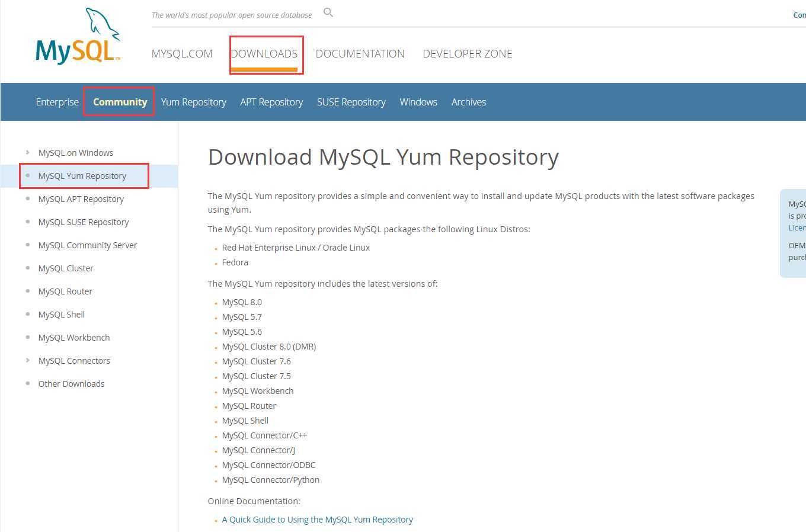Click MySQL Workbench in versions list
The image size is (806, 532).
pyautogui.click(x=258, y=391)
